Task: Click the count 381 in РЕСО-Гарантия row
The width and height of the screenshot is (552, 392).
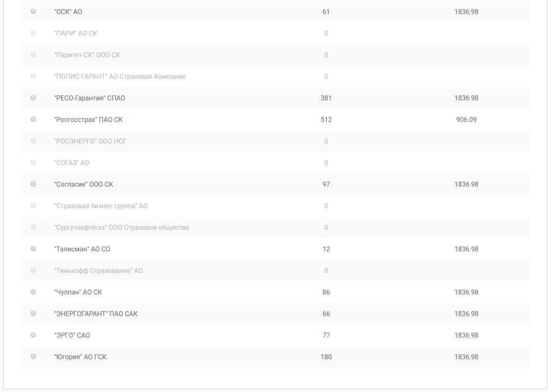Action: click(x=326, y=98)
